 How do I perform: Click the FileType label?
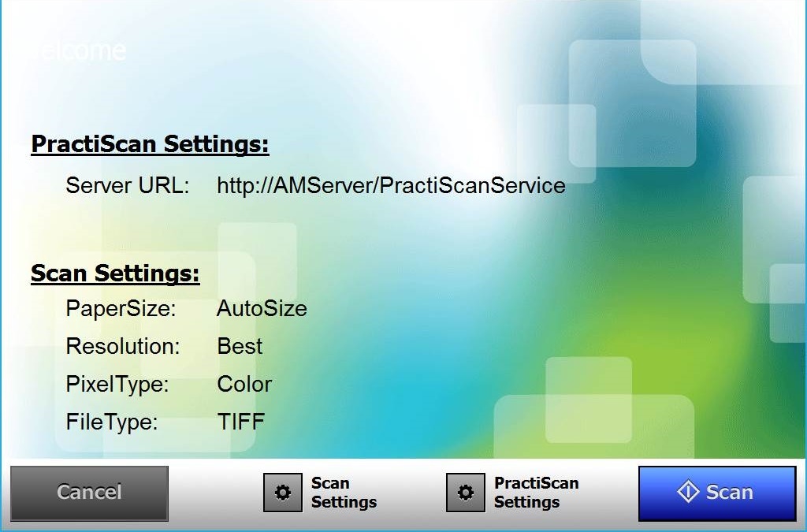coord(112,422)
